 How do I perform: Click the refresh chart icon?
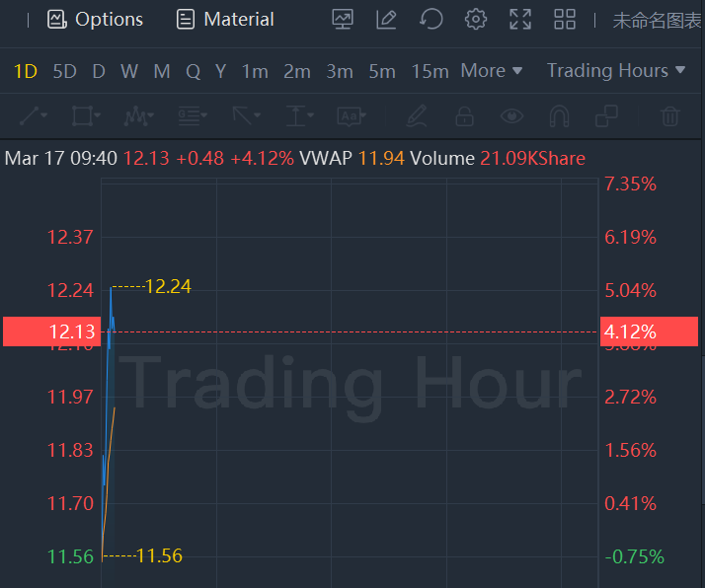(431, 19)
